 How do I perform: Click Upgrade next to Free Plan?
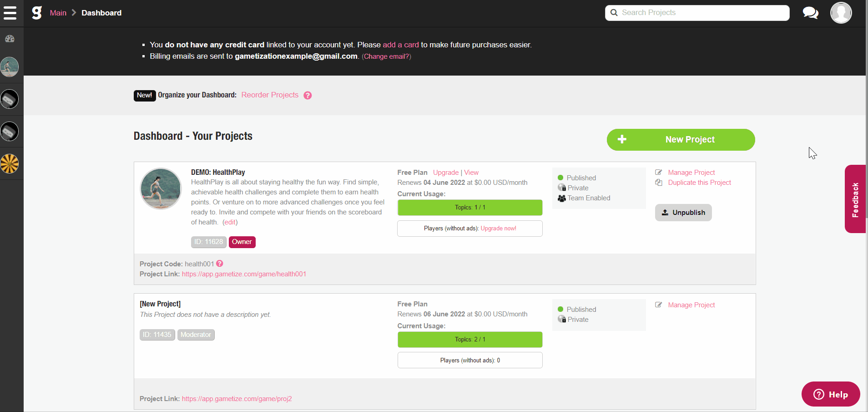446,173
